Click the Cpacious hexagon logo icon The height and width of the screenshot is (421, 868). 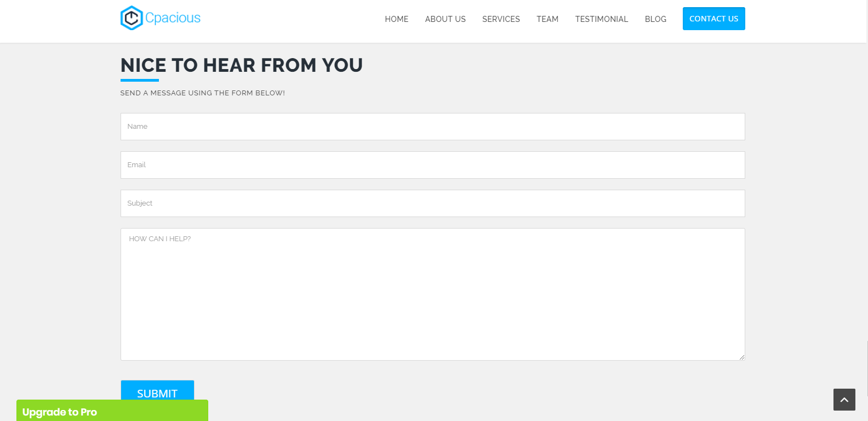pos(132,18)
